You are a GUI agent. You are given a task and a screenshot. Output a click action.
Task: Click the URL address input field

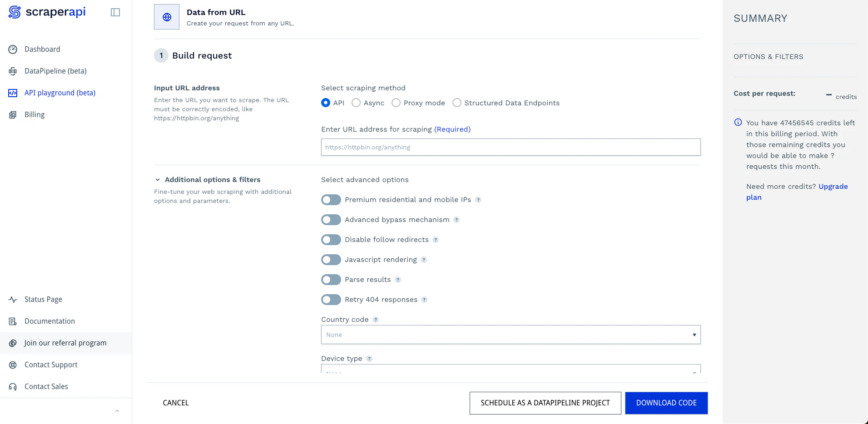[x=511, y=147]
